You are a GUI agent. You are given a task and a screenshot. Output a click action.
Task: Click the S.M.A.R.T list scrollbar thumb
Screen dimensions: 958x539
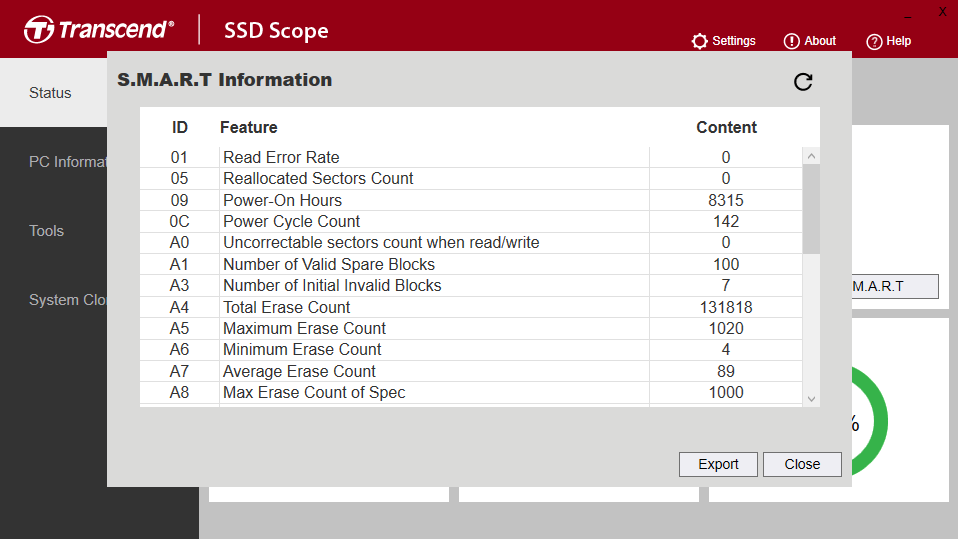(811, 209)
